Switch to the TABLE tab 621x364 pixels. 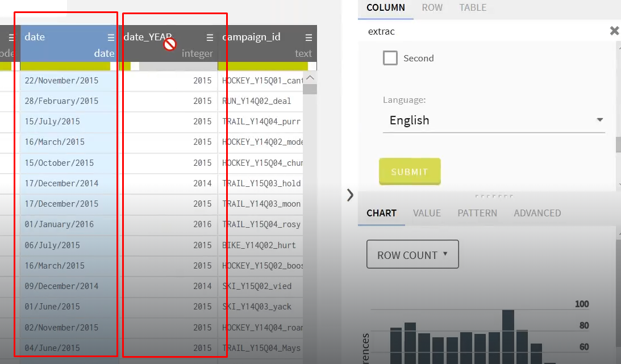point(472,8)
